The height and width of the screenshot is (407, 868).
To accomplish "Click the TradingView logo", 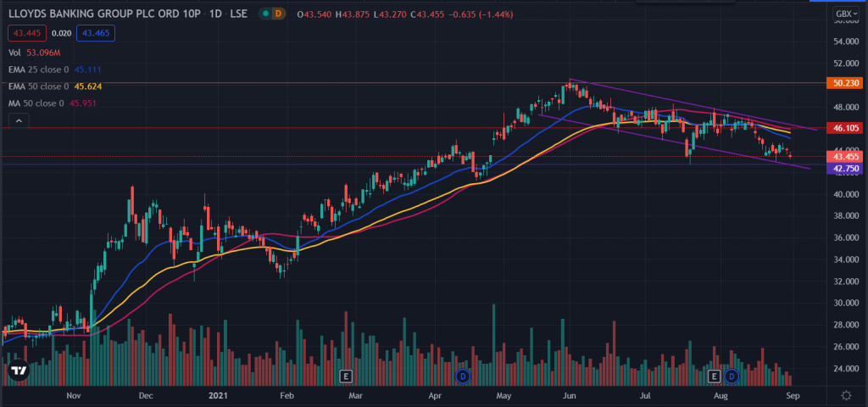I will 19,371.
